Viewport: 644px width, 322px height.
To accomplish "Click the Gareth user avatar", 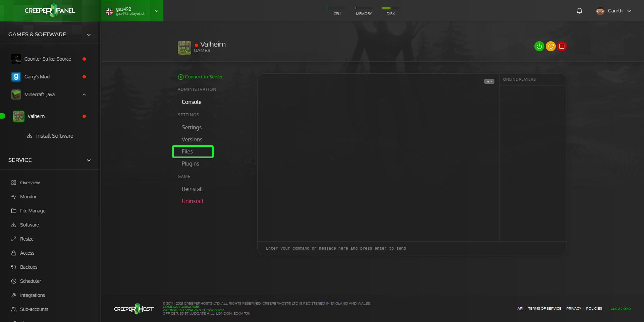I will (x=600, y=11).
